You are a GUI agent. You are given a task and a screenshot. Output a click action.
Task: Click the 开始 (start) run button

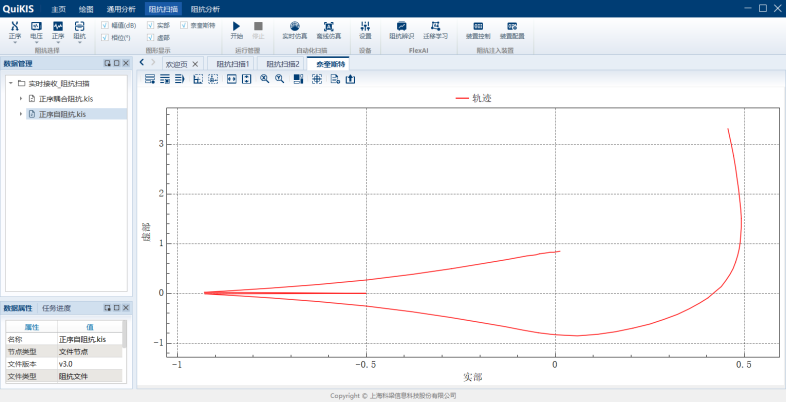pyautogui.click(x=236, y=28)
